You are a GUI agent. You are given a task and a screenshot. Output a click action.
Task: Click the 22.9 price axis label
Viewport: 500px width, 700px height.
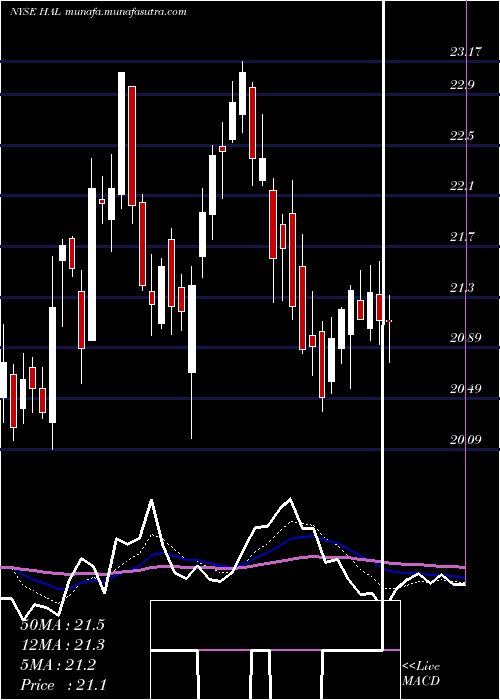coord(462,85)
